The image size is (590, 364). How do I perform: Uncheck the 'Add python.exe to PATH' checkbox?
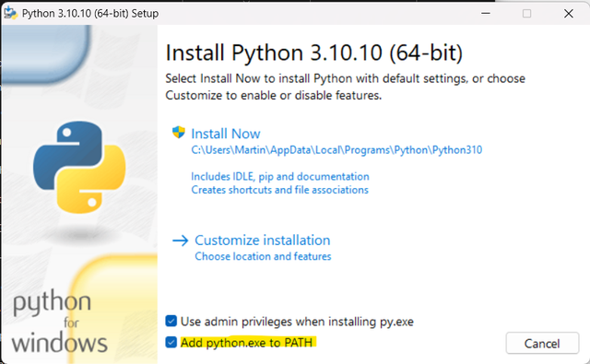[171, 343]
